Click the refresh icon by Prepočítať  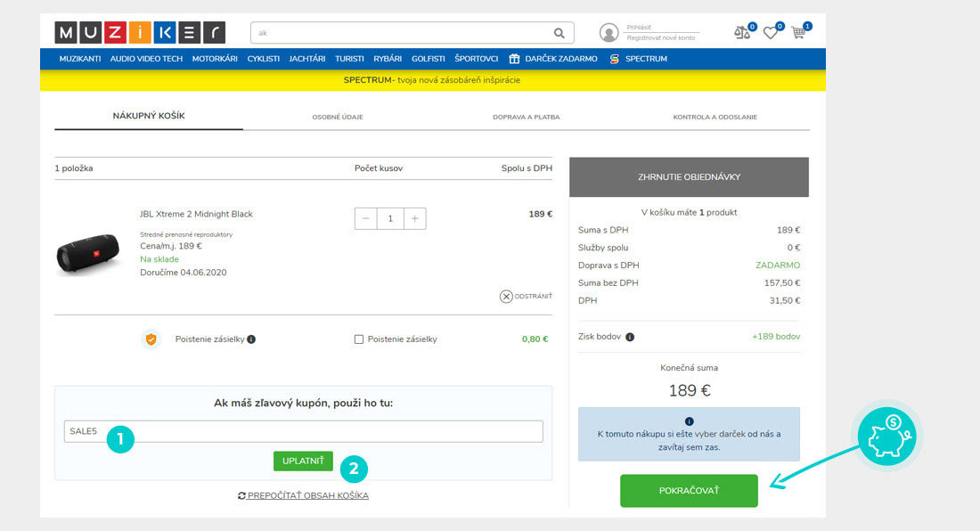point(241,495)
